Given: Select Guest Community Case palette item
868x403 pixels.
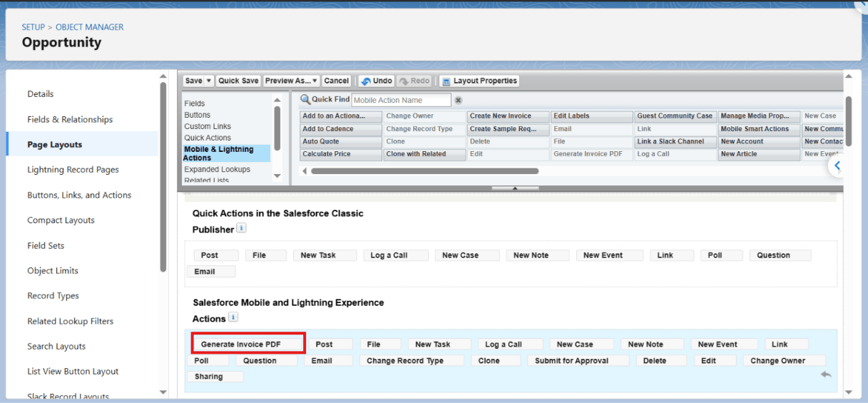Looking at the screenshot, I should click(x=675, y=116).
